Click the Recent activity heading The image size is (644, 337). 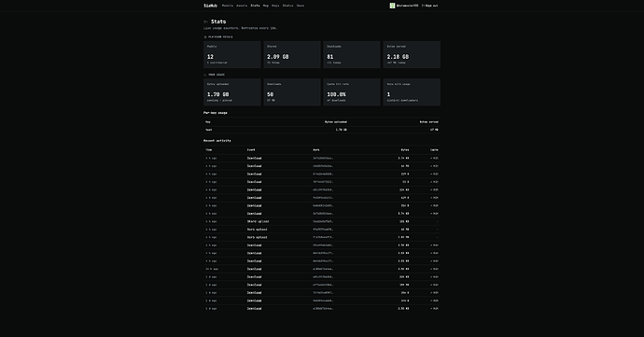217,141
